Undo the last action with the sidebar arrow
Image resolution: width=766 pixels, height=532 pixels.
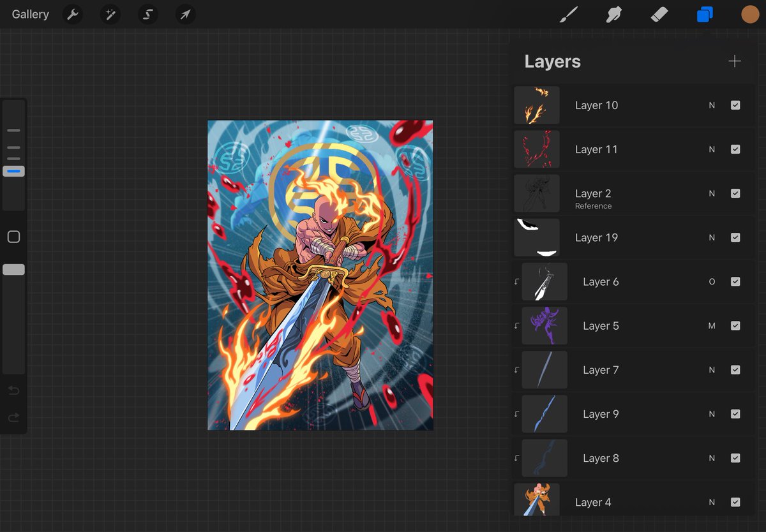[13, 390]
